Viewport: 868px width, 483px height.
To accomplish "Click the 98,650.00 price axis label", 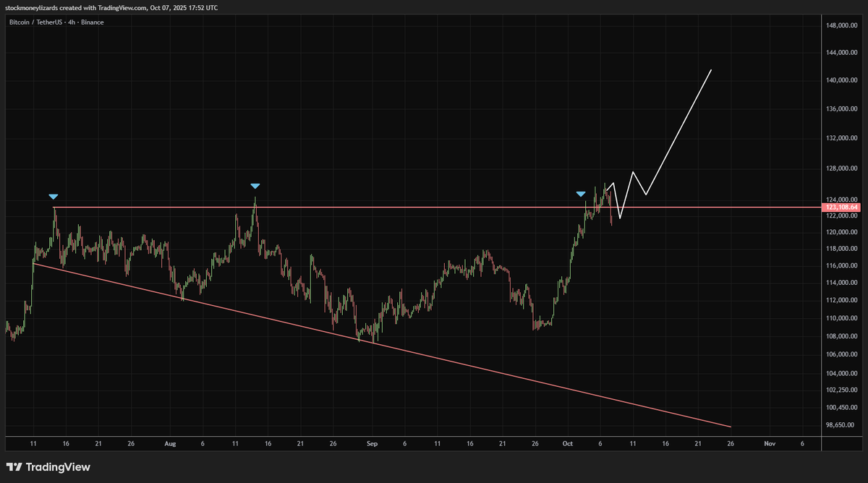I will 841,425.
